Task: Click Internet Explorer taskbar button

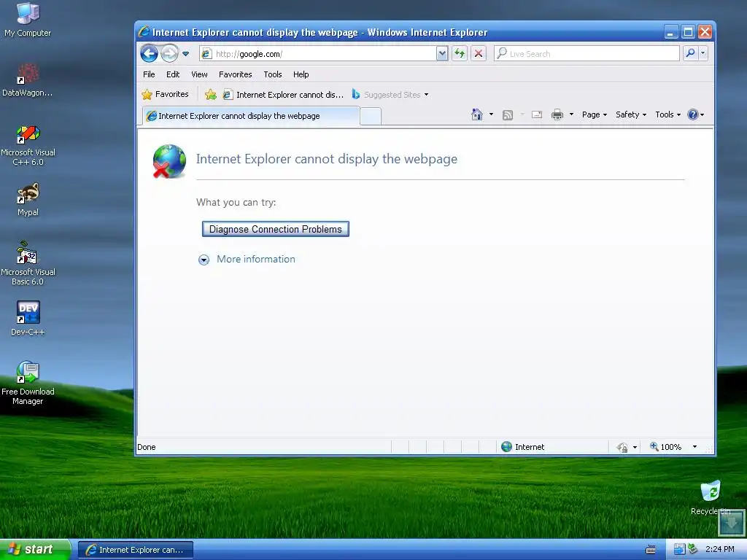Action: point(136,550)
